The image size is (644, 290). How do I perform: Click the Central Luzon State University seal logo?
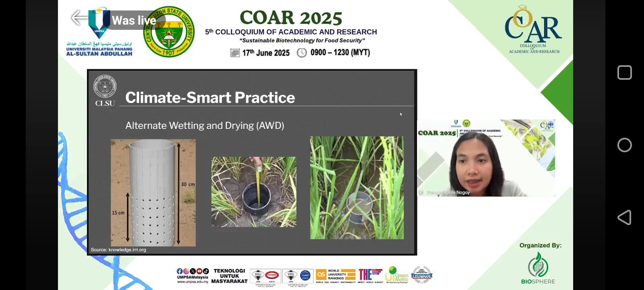(x=169, y=31)
